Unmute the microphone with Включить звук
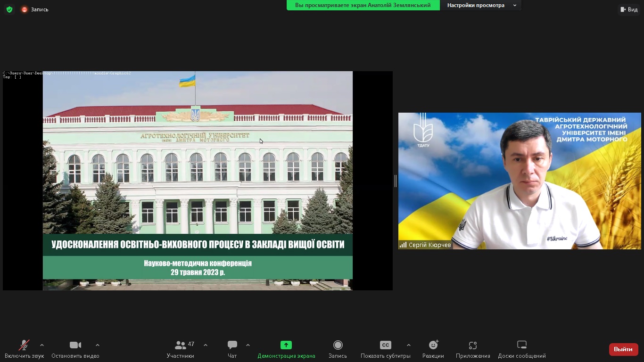The width and height of the screenshot is (644, 362). click(x=24, y=349)
